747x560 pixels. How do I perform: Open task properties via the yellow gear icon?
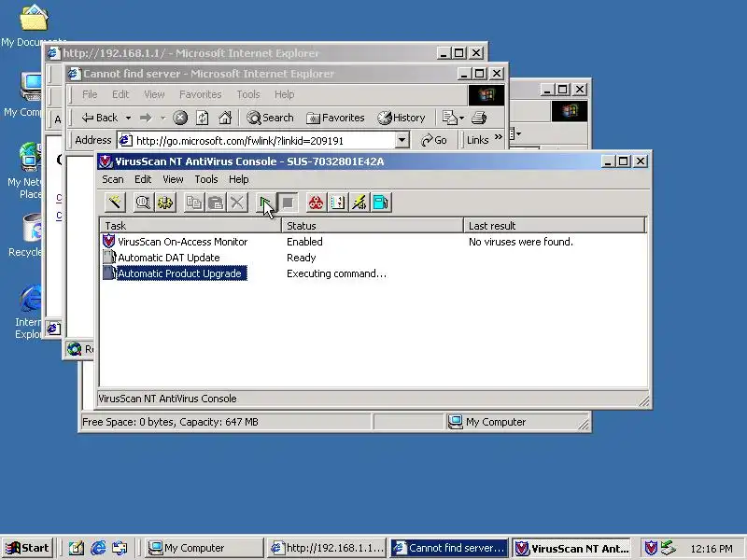click(x=165, y=203)
